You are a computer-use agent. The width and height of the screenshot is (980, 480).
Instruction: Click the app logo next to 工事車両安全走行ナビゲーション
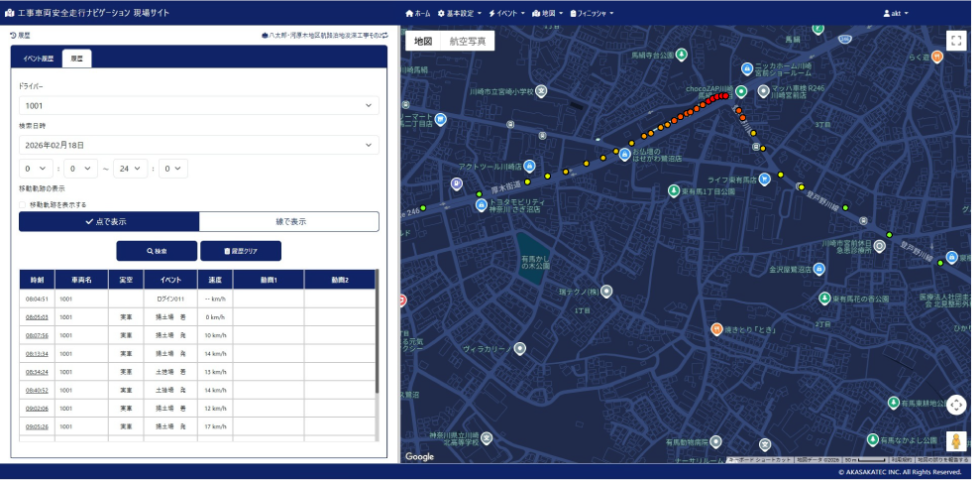pos(10,13)
